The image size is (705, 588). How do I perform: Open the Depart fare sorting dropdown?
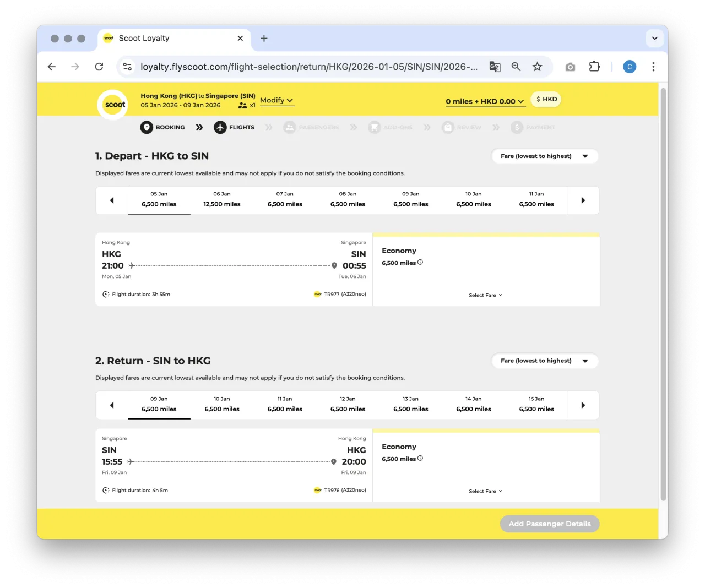point(544,156)
